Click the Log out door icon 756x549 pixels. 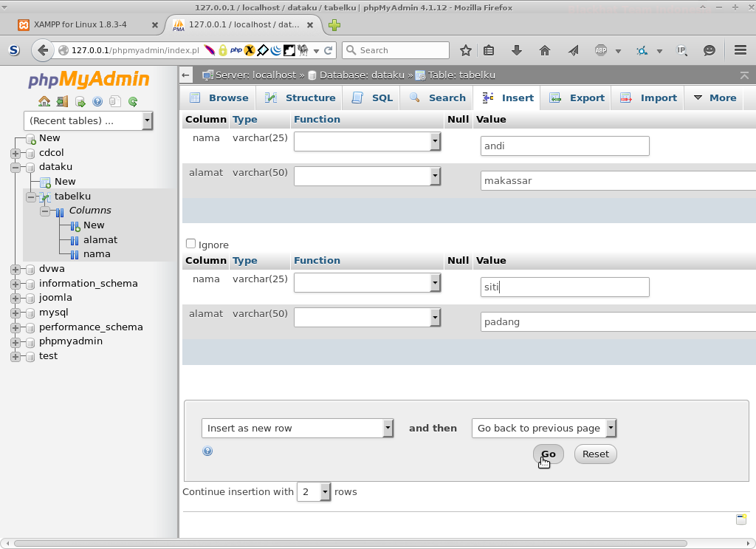pos(62,101)
